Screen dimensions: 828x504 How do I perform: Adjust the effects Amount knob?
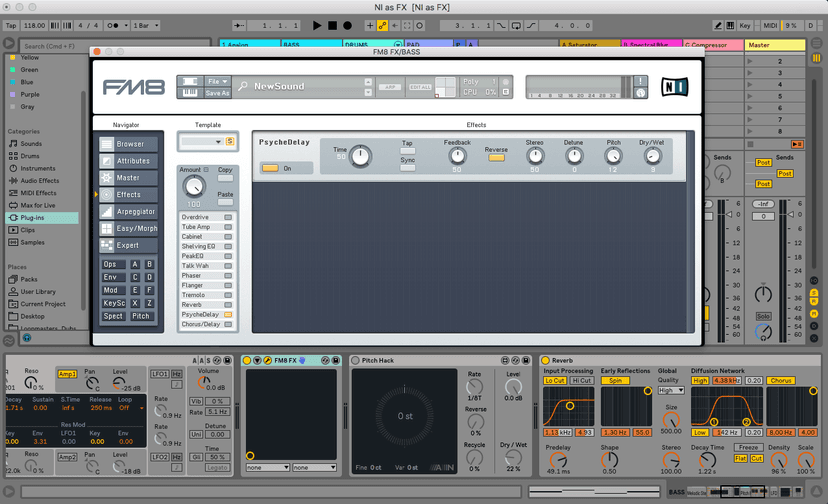point(194,186)
